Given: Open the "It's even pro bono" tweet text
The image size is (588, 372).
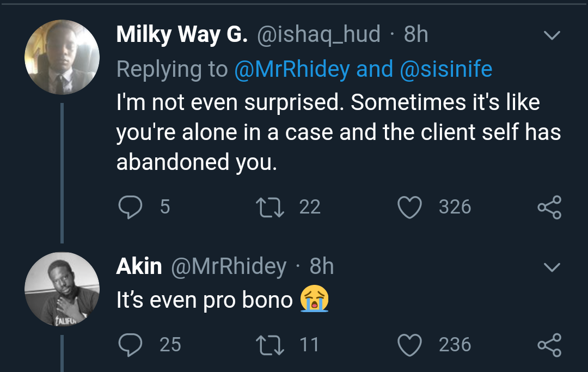Looking at the screenshot, I should 205,300.
